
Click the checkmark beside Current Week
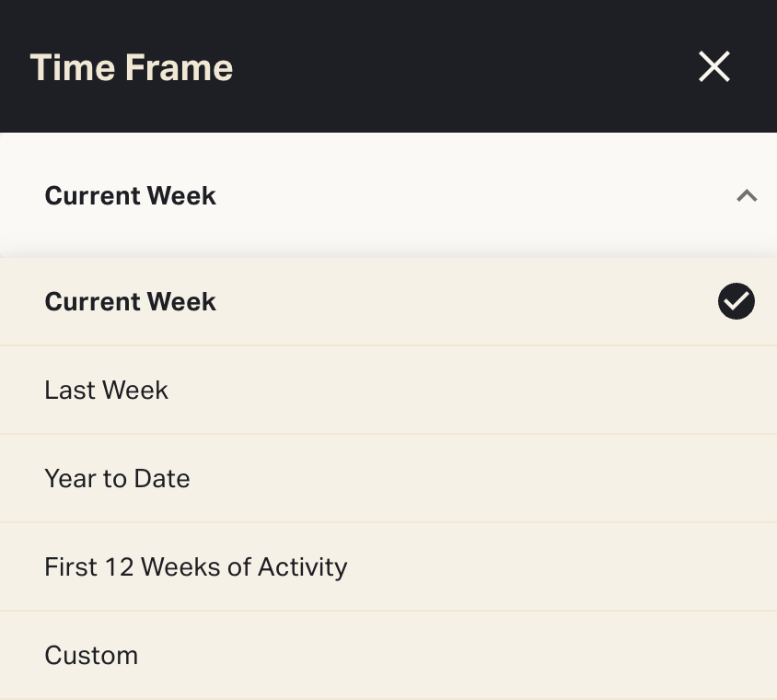point(736,301)
